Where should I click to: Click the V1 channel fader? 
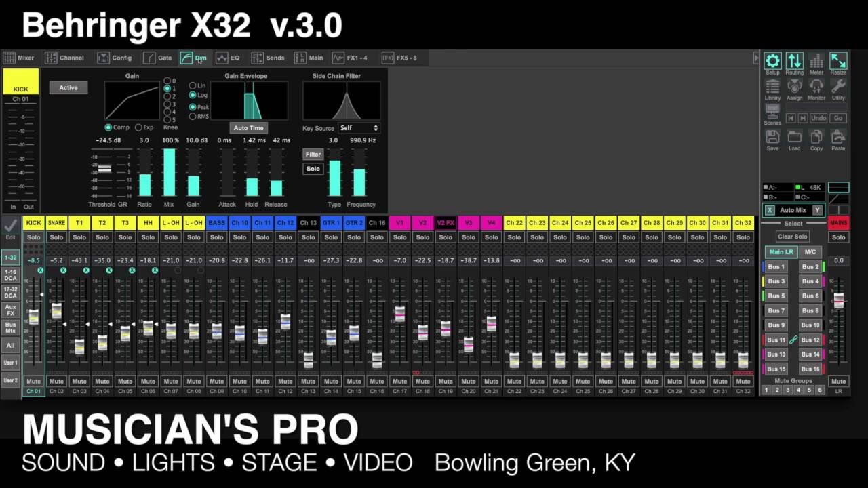pyautogui.click(x=399, y=314)
